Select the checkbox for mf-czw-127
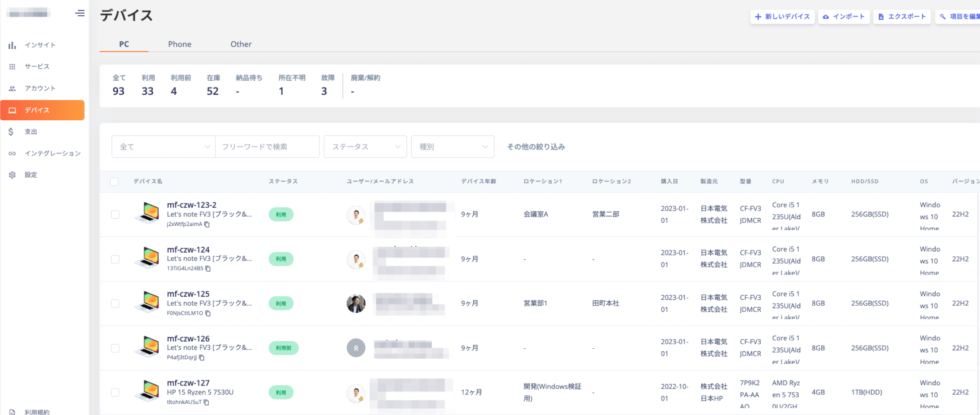The image size is (980, 415). click(115, 392)
